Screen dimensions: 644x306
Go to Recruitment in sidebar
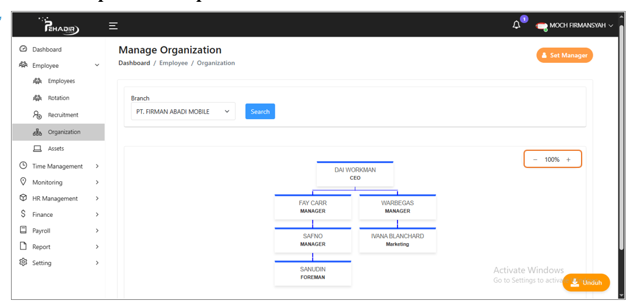pyautogui.click(x=63, y=115)
